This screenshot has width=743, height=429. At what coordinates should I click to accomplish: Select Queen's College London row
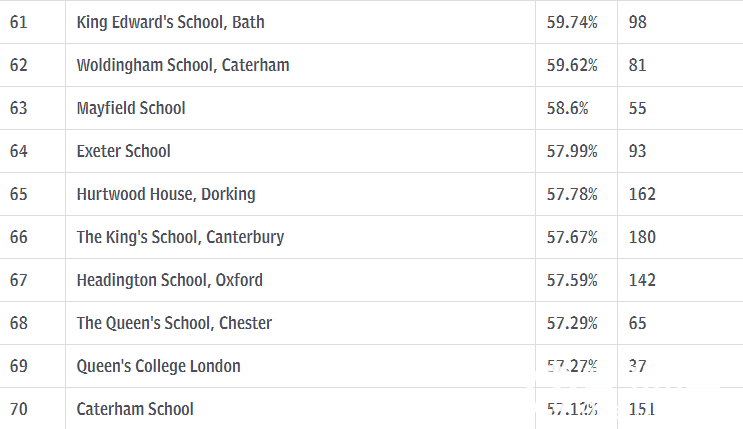click(372, 366)
